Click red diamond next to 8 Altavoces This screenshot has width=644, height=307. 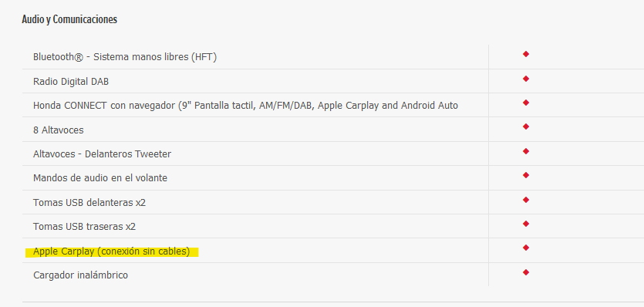(526, 127)
